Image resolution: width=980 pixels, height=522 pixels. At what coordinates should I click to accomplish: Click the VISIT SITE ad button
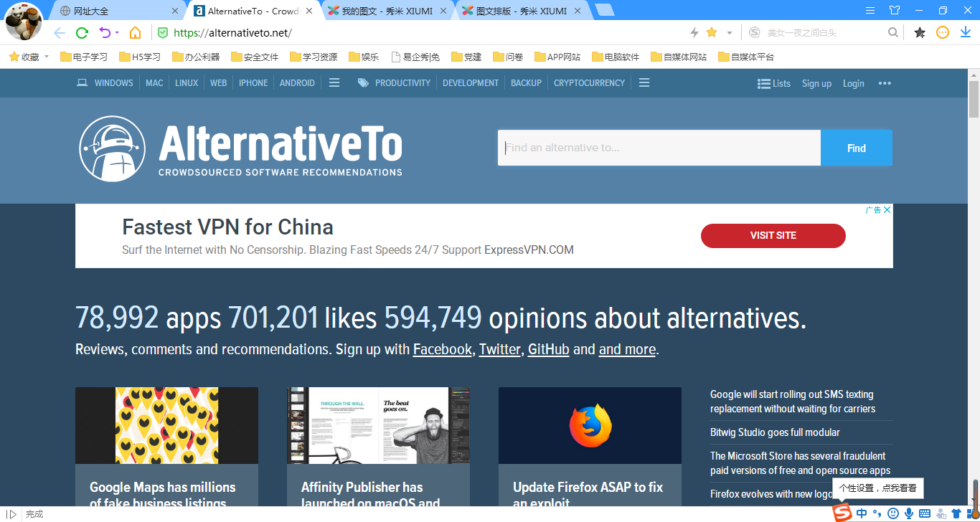773,235
